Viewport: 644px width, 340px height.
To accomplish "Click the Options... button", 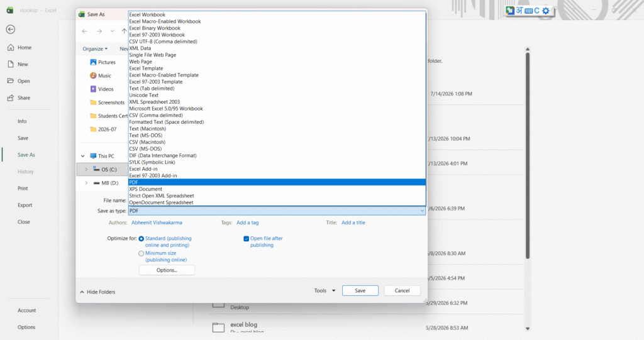I will coord(167,270).
